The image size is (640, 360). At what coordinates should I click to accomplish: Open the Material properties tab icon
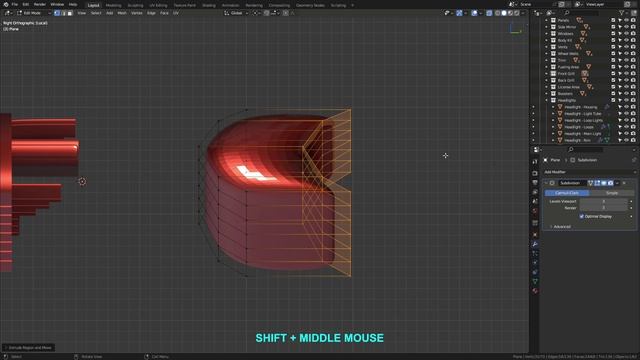click(x=535, y=291)
